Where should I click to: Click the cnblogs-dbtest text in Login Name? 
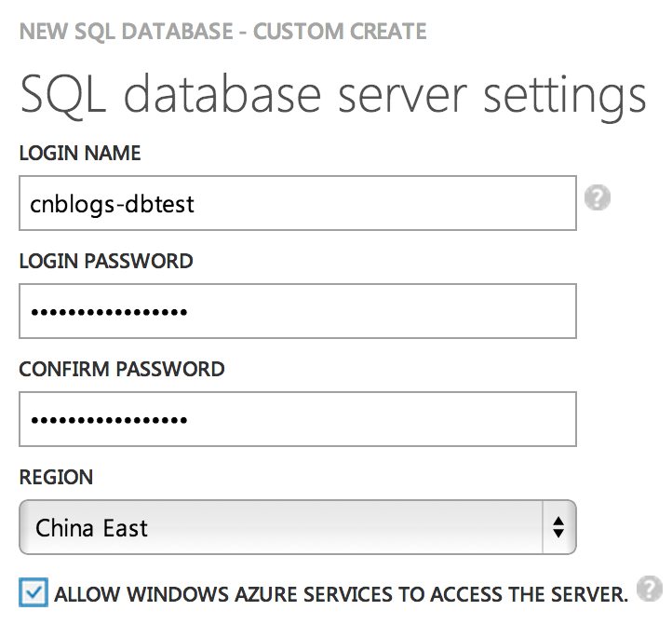coord(113,204)
